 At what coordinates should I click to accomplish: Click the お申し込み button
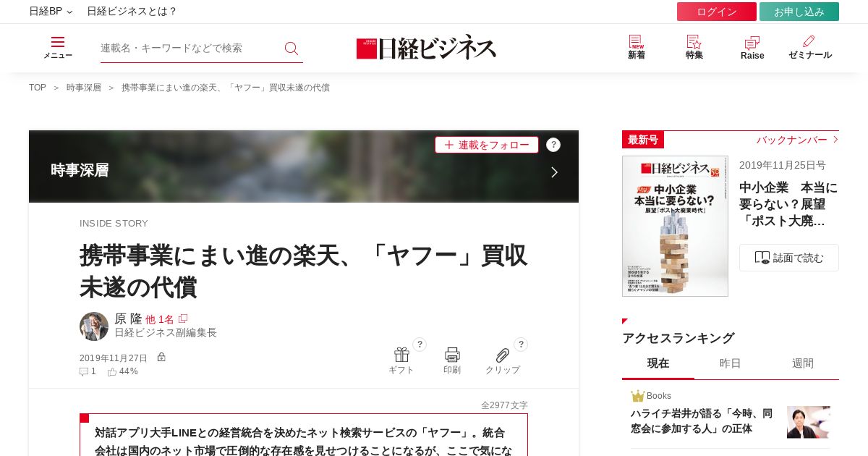(x=799, y=12)
